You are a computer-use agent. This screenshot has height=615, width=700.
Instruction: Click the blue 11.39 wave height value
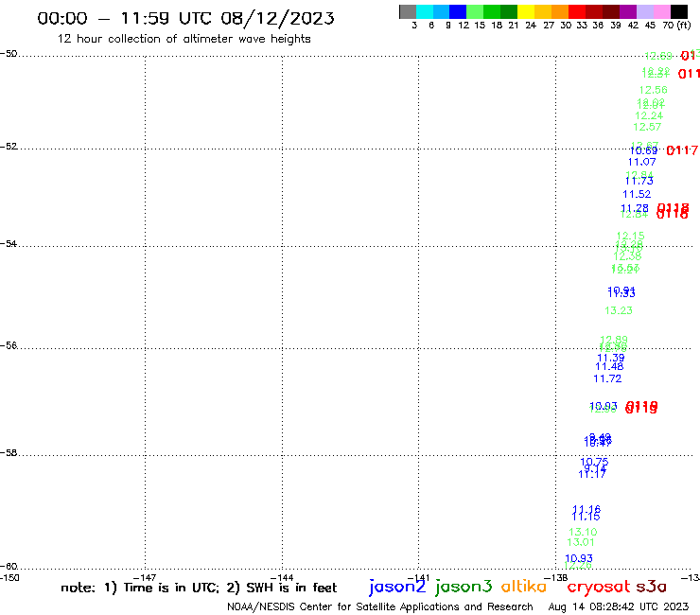pyautogui.click(x=611, y=358)
